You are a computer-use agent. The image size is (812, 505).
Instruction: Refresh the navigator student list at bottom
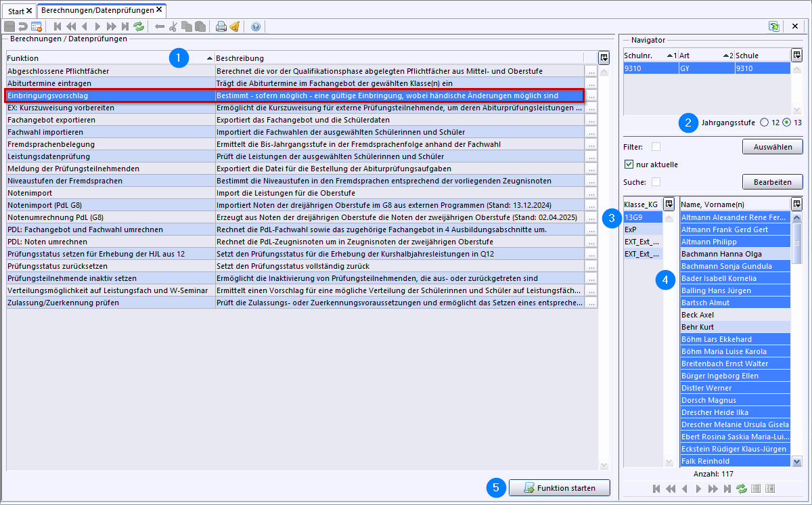click(x=742, y=488)
